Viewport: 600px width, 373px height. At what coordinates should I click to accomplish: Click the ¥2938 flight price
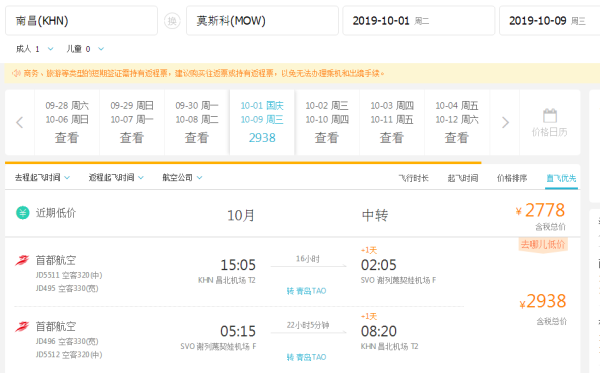(x=543, y=301)
